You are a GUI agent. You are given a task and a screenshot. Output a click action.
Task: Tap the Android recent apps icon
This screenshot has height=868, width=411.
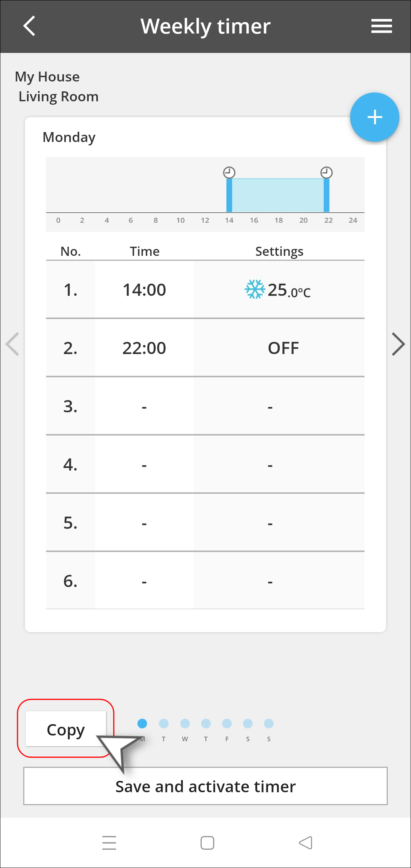pyautogui.click(x=109, y=843)
